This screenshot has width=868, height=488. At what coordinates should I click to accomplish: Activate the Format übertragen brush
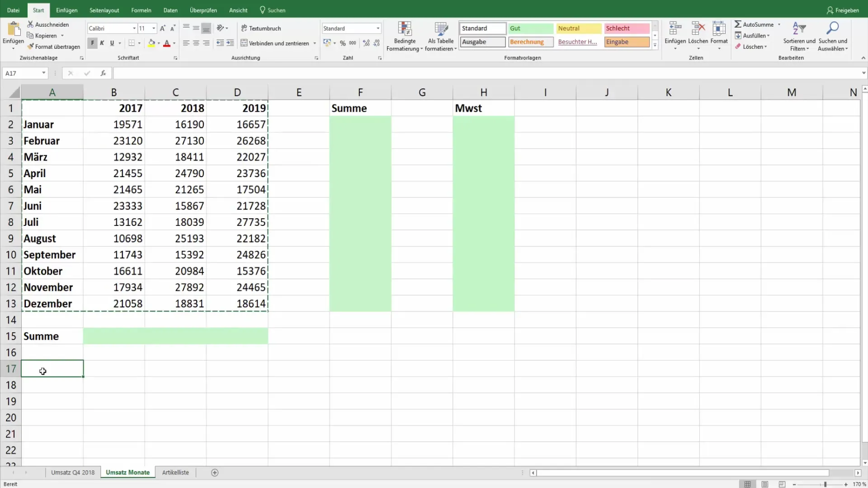coord(53,47)
